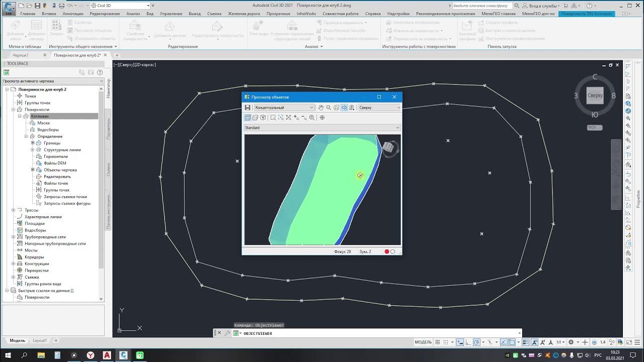Click the Yandex browser taskbar icon
644x362 pixels.
(91, 355)
